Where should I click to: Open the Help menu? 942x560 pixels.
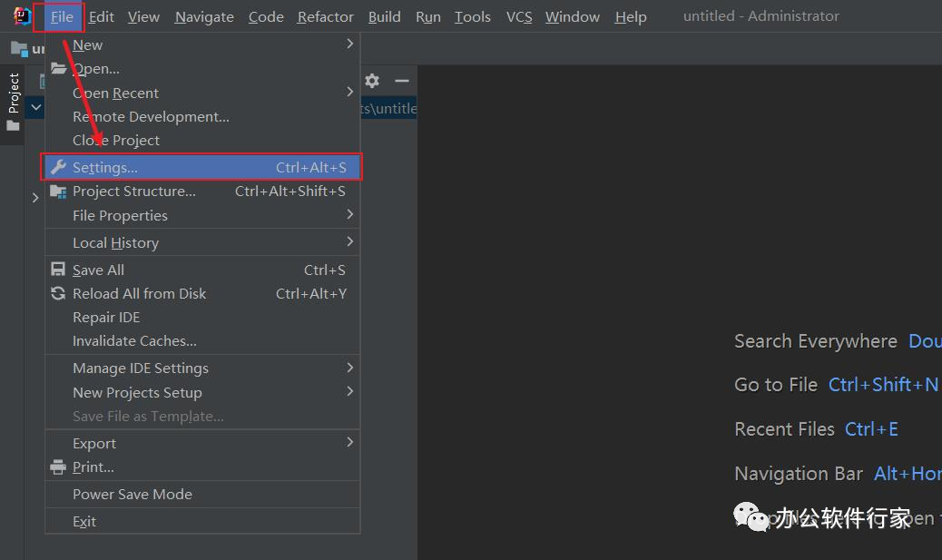(x=631, y=17)
